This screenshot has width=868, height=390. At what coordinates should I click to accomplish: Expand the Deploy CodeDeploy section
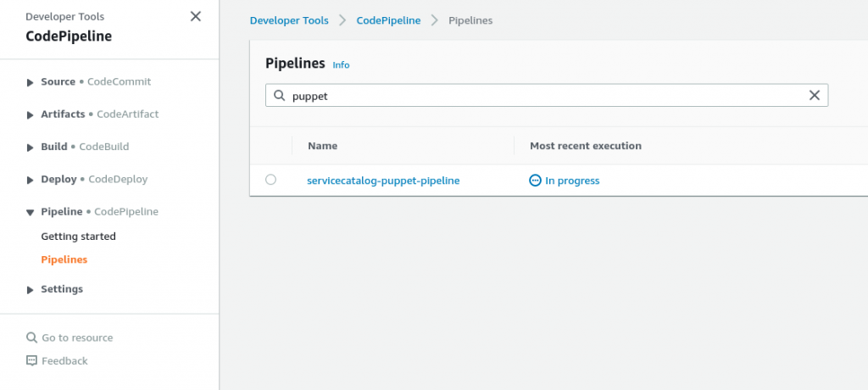pos(30,181)
